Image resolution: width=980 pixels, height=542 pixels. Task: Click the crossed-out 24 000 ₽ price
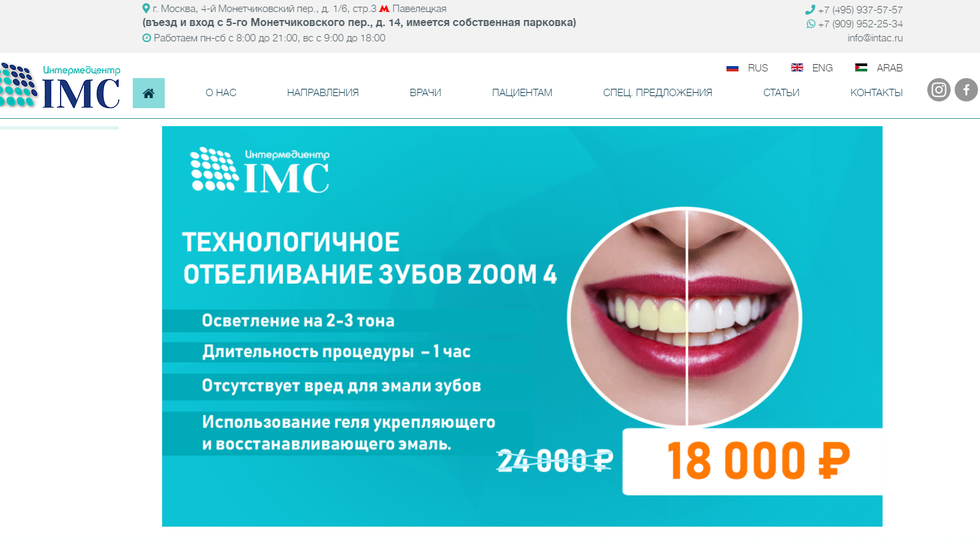tap(554, 461)
